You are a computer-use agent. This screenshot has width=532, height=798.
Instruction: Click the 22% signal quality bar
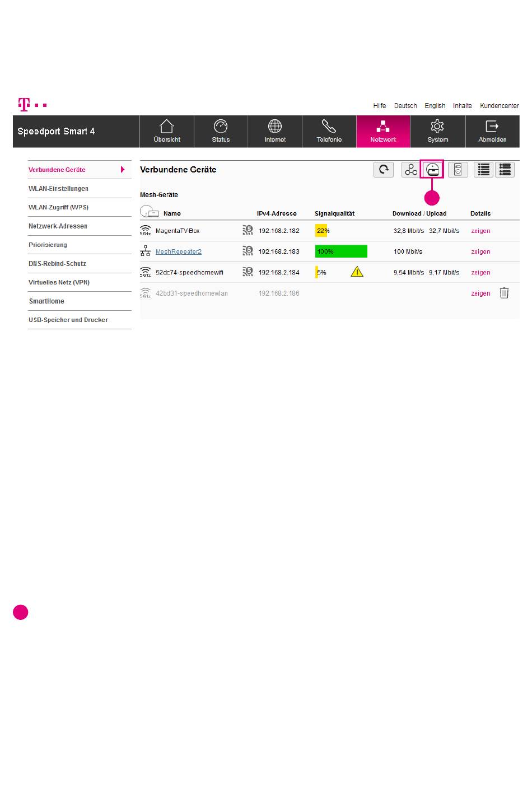click(x=321, y=231)
